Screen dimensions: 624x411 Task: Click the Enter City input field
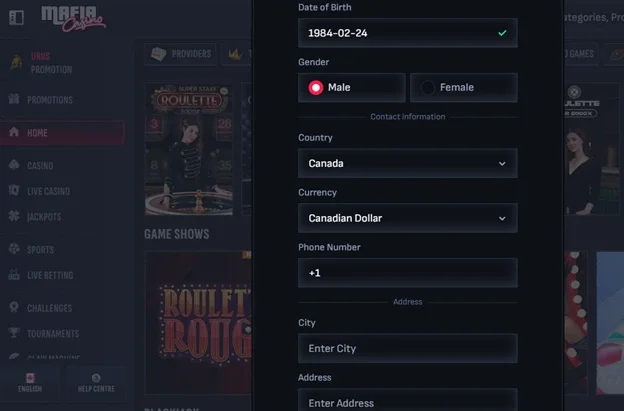pos(407,348)
